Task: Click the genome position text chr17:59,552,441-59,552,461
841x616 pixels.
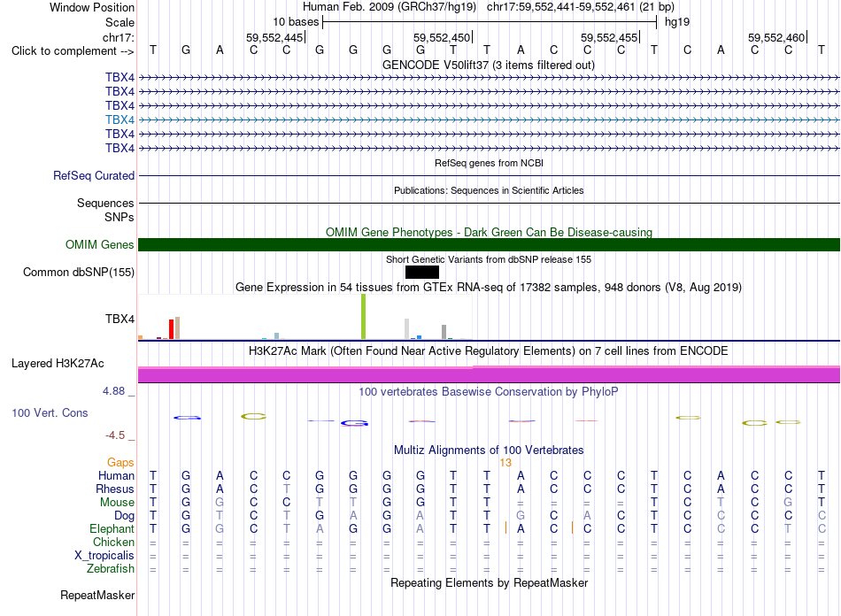Action: pos(560,7)
